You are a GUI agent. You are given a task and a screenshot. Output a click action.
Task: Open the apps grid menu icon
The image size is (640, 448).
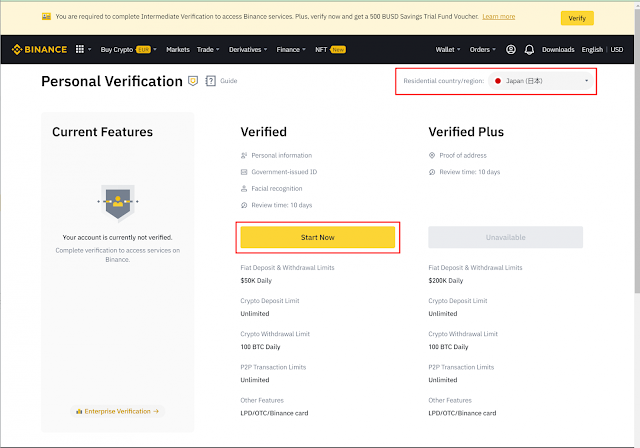(x=80, y=49)
